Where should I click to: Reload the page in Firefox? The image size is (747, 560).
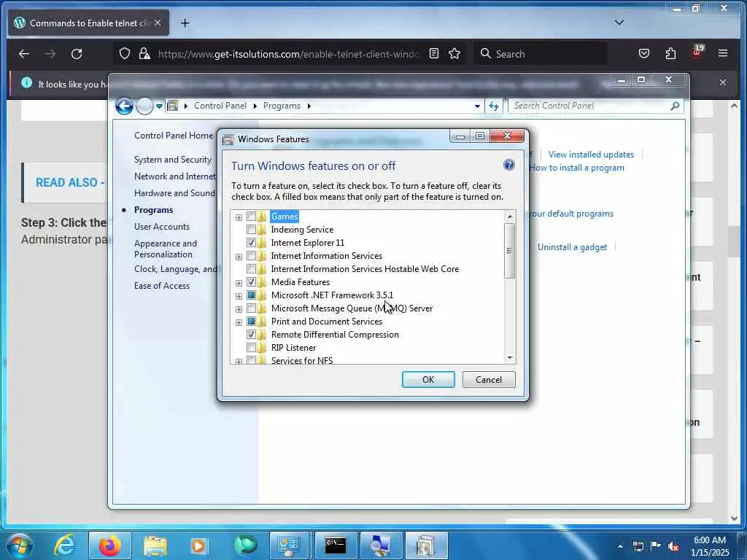(x=77, y=54)
